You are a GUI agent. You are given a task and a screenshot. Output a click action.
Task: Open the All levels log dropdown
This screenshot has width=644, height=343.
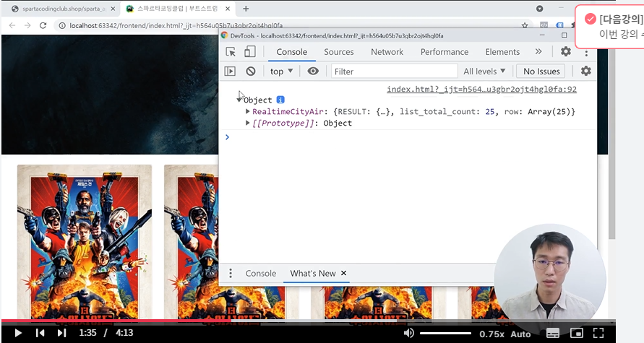click(484, 71)
